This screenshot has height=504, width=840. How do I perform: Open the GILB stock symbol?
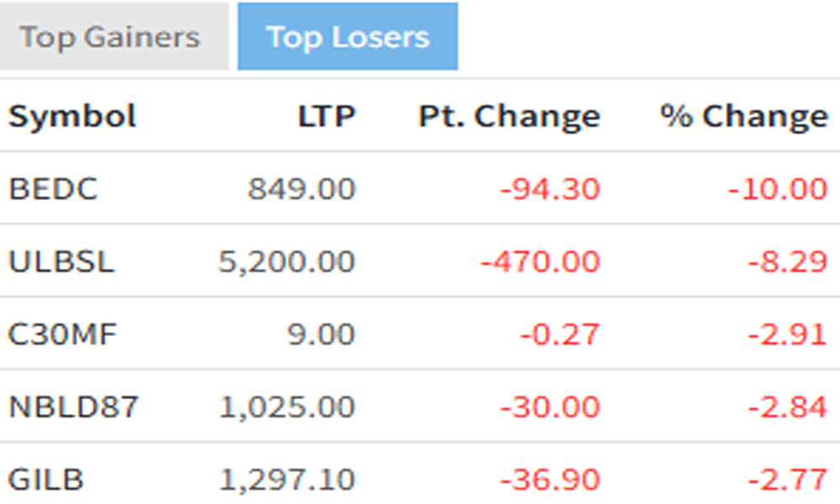coord(46,480)
